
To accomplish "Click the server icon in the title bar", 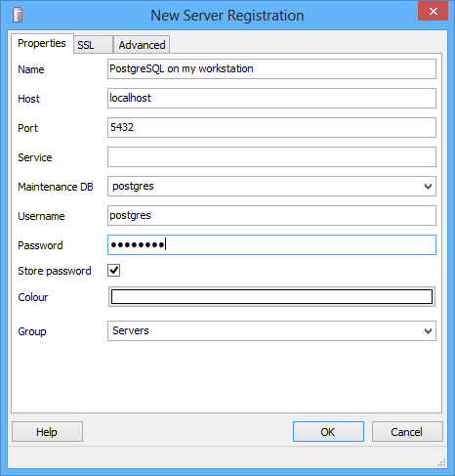I will tap(18, 15).
